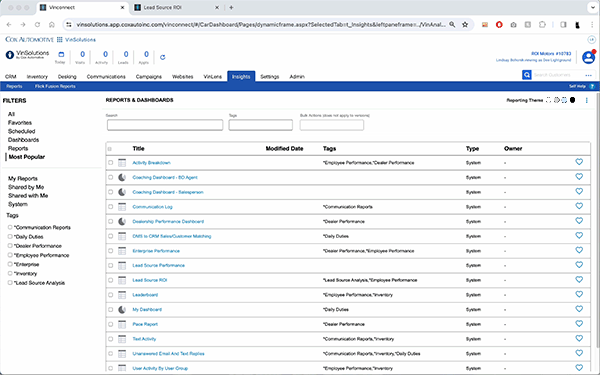600x375 pixels.
Task: Favorite Pace Report heart icon
Action: [579, 323]
